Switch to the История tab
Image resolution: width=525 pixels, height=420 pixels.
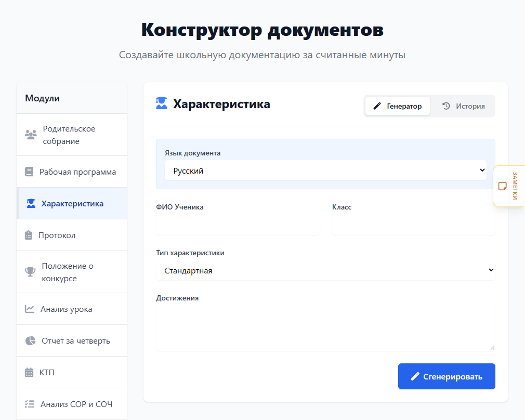[463, 106]
